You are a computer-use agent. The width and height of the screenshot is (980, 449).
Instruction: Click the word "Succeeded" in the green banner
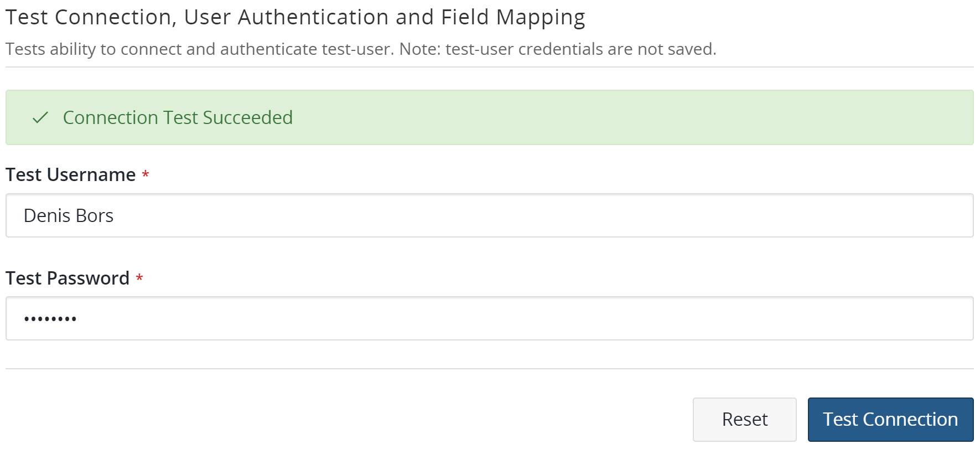(x=247, y=117)
